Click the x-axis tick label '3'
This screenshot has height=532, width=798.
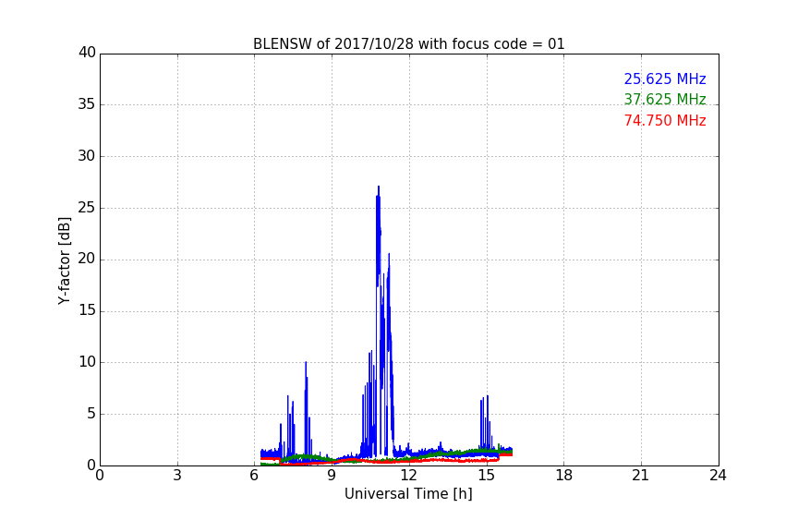click(177, 476)
